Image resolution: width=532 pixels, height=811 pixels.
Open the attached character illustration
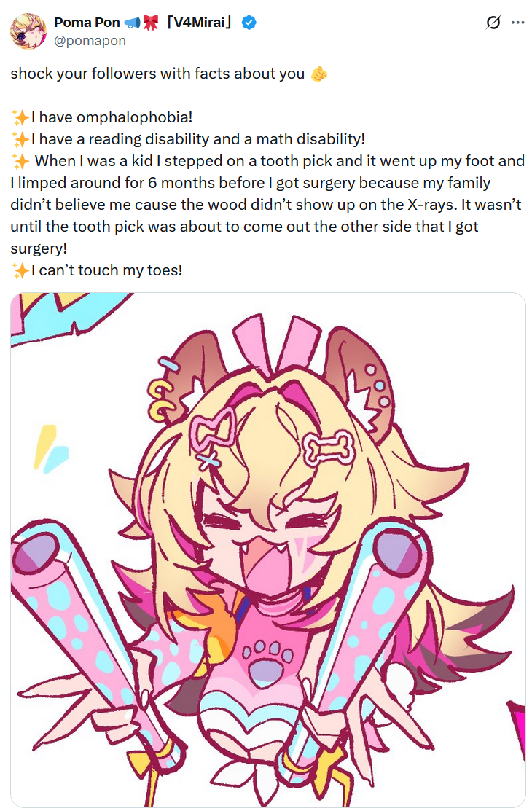click(x=268, y=549)
